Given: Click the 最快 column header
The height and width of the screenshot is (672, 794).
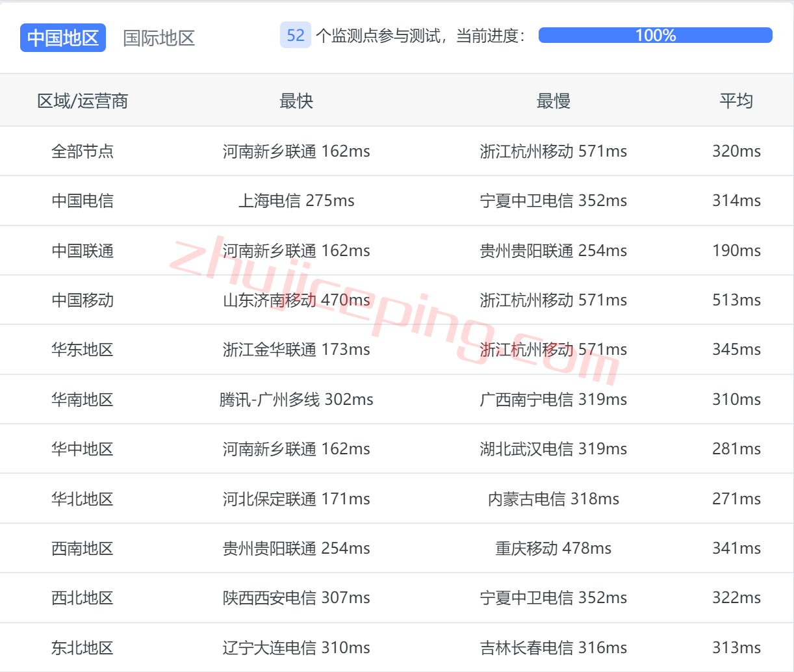Looking at the screenshot, I should pyautogui.click(x=296, y=101).
